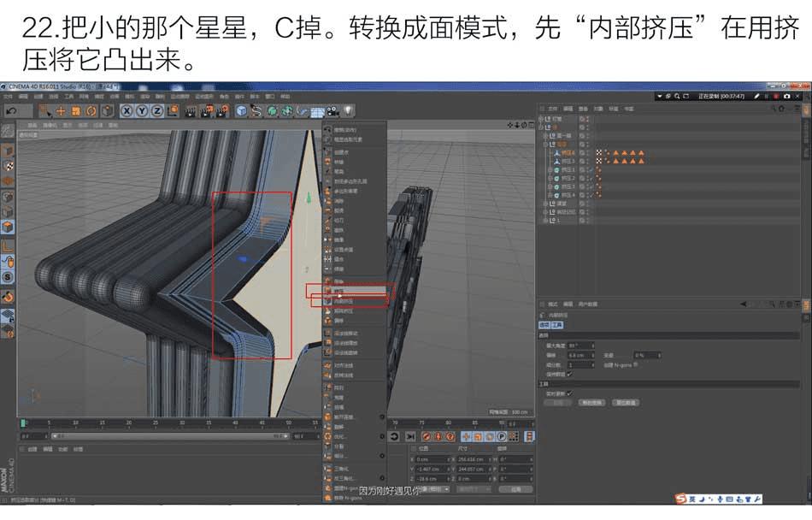Screen dimensions: 812x520
Task: Activate the Rotate tool icon
Action: tap(91, 111)
